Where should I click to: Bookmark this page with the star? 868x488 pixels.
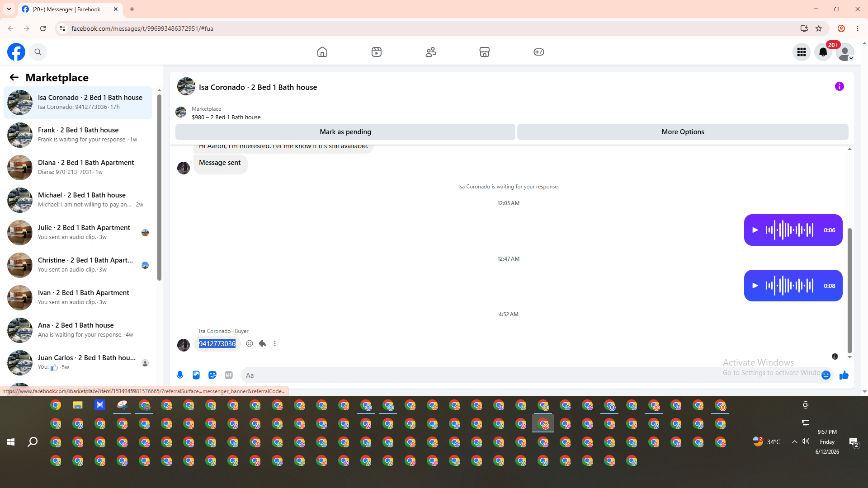coord(819,28)
